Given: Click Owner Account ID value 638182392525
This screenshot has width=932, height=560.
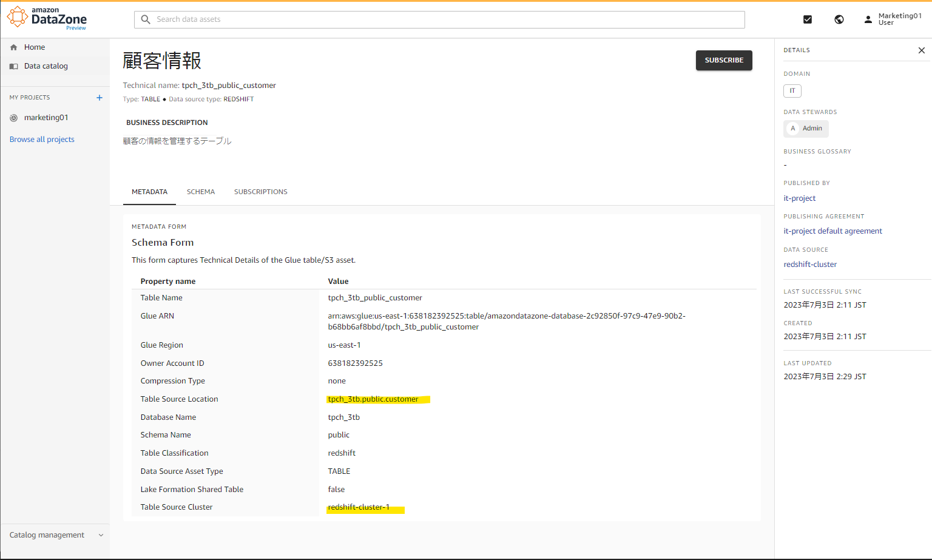Looking at the screenshot, I should click(355, 363).
